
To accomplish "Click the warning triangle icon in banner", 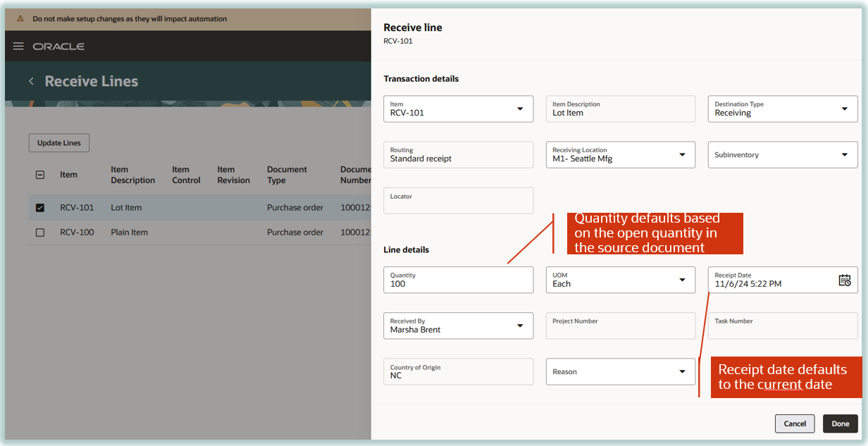I will tap(20, 19).
